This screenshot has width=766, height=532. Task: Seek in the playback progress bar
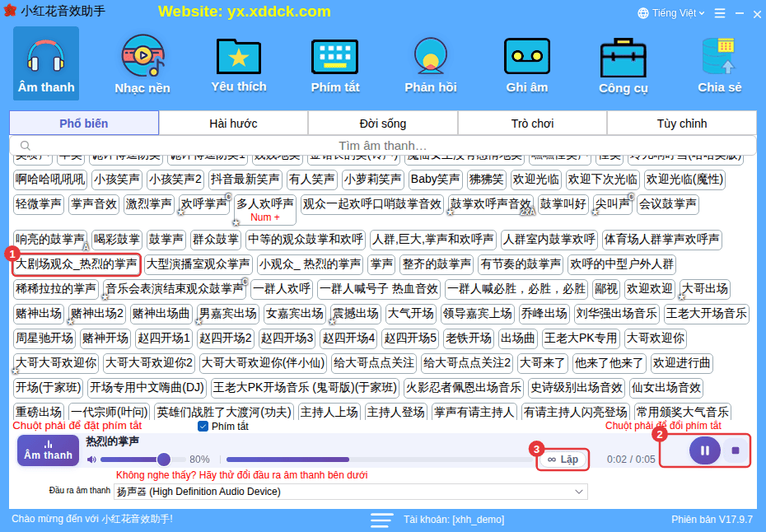pos(379,460)
